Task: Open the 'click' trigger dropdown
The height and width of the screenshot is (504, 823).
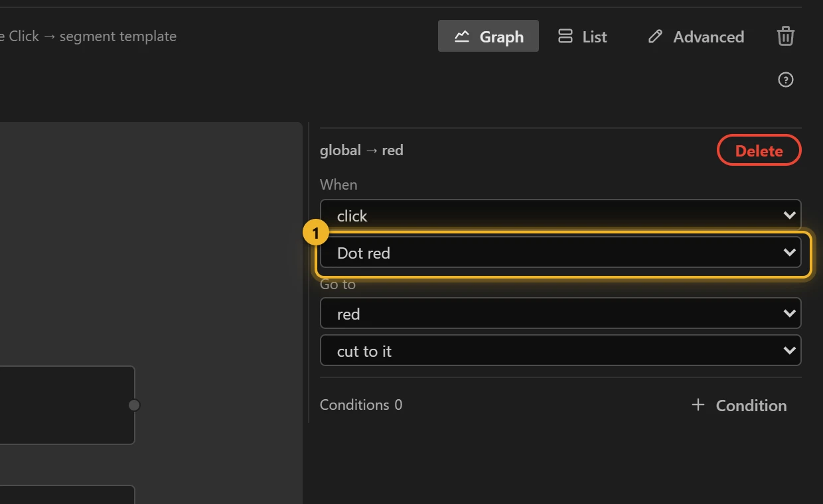Action: pos(561,216)
